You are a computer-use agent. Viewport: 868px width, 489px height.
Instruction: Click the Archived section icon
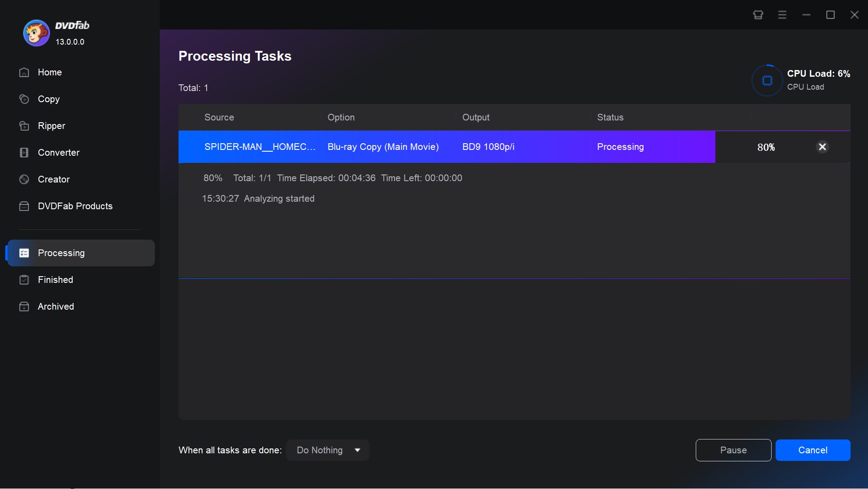24,306
